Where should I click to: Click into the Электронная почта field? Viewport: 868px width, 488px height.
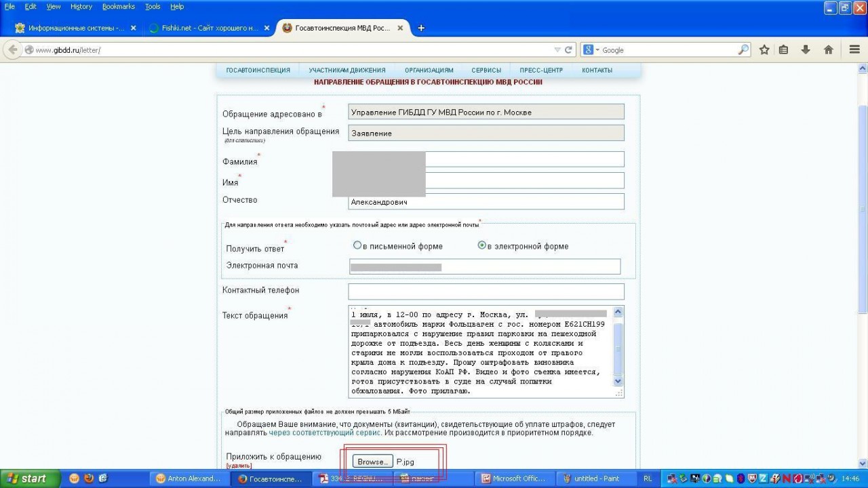point(485,266)
